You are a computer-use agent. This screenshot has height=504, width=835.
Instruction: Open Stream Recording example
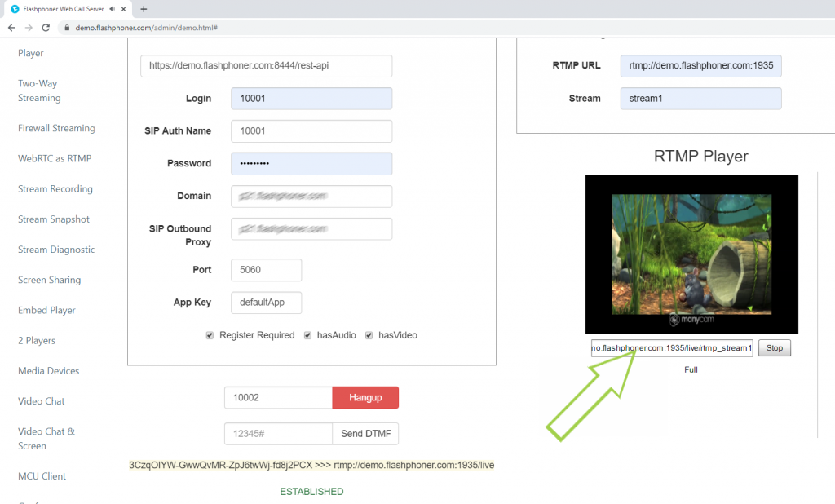pos(55,189)
